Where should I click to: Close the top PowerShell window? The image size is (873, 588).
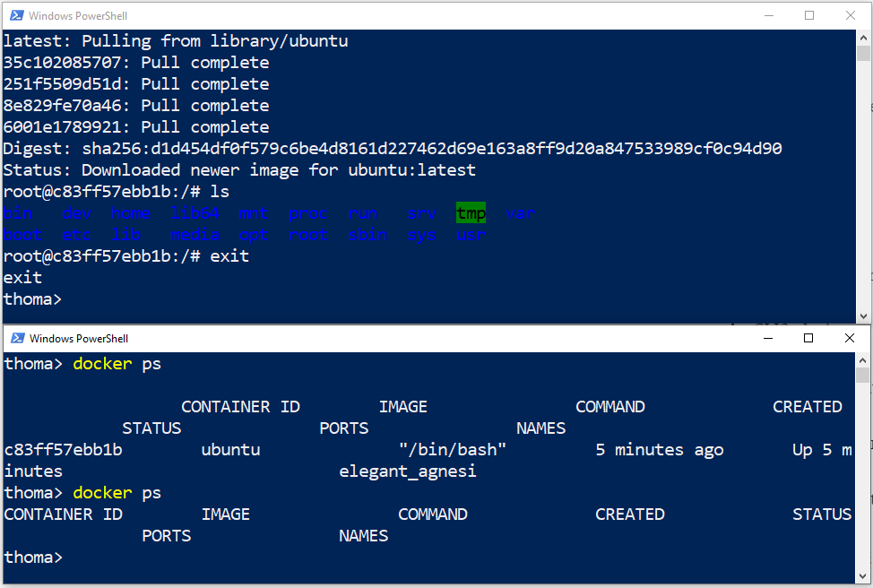851,15
